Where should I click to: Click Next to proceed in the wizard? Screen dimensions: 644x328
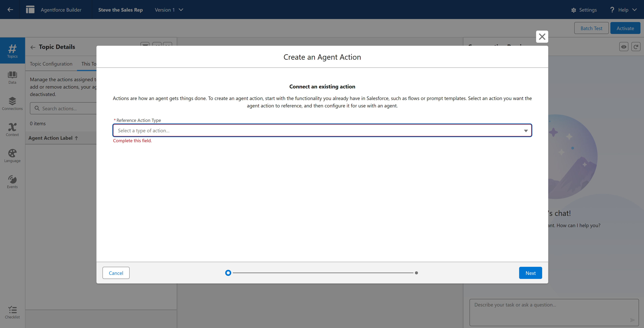(531, 273)
